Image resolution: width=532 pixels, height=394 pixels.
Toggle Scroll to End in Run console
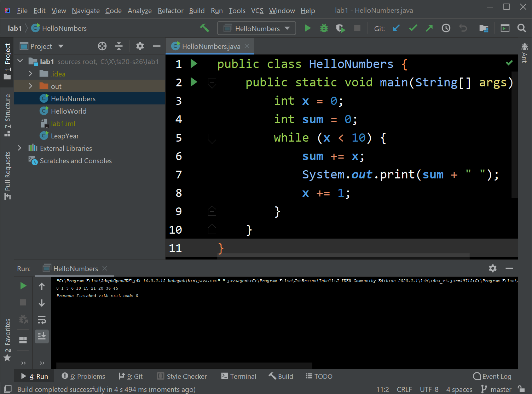(x=42, y=336)
